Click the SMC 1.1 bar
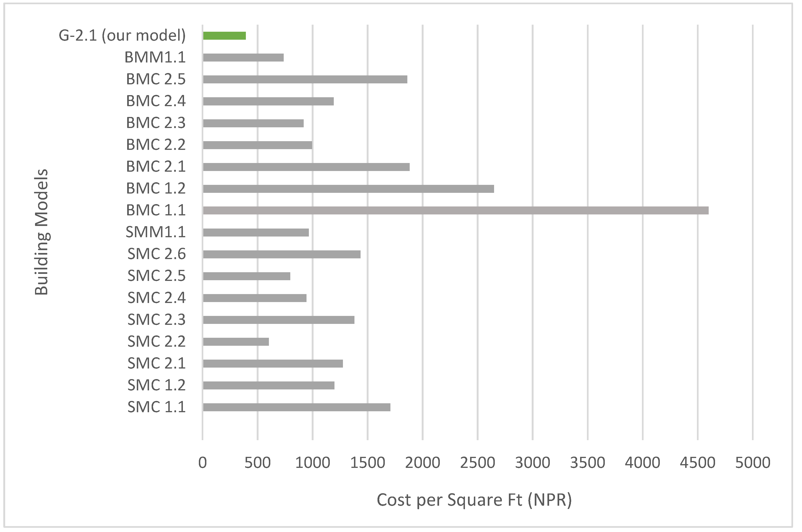Image resolution: width=802 pixels, height=532 pixels. tap(296, 407)
